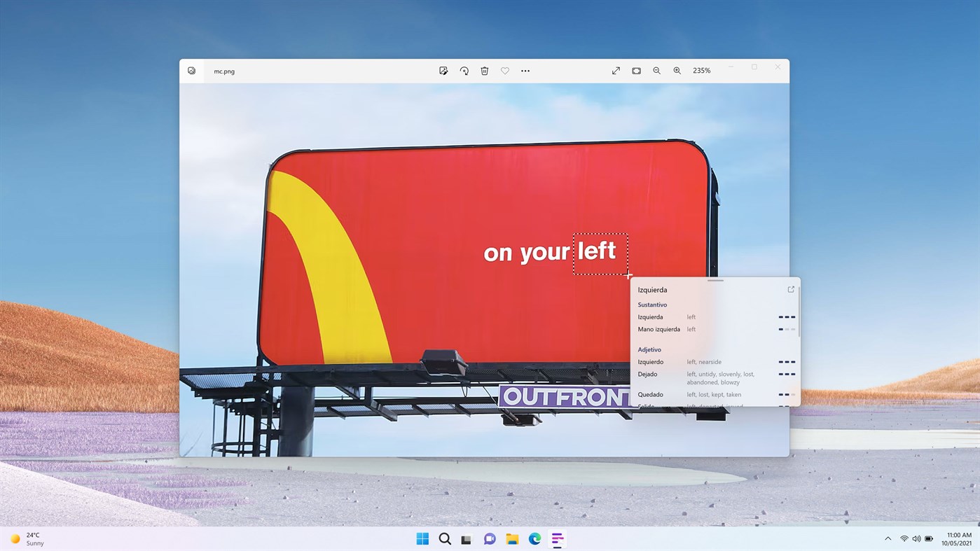980x551 pixels.
Task: Fit the image to the window
Action: pyautogui.click(x=636, y=70)
